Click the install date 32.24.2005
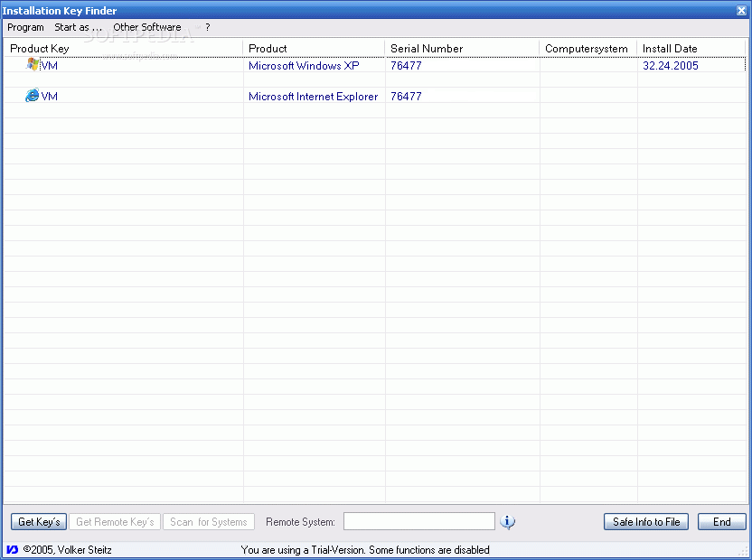This screenshot has height=560, width=752. tap(671, 66)
